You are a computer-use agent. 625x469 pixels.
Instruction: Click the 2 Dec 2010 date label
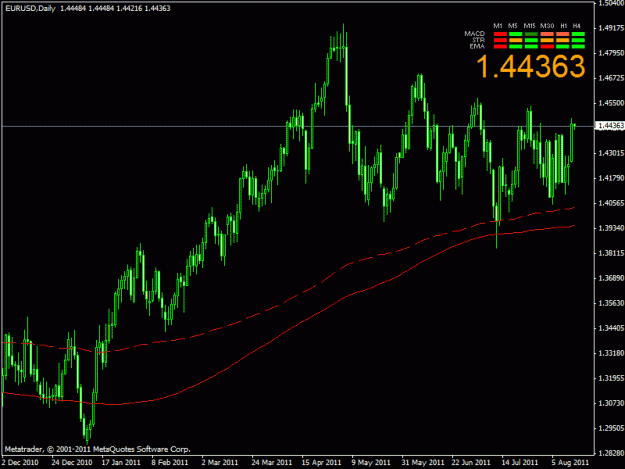(20, 462)
